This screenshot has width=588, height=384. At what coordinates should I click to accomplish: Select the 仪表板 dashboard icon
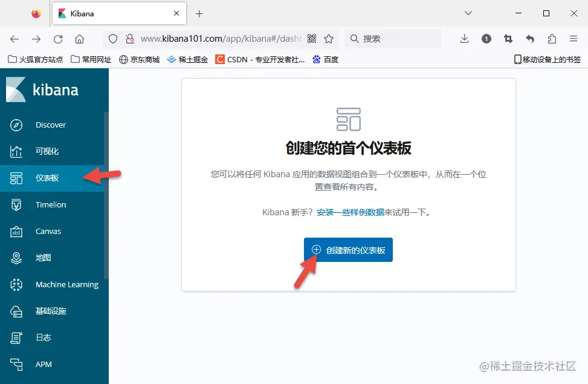[x=16, y=178]
